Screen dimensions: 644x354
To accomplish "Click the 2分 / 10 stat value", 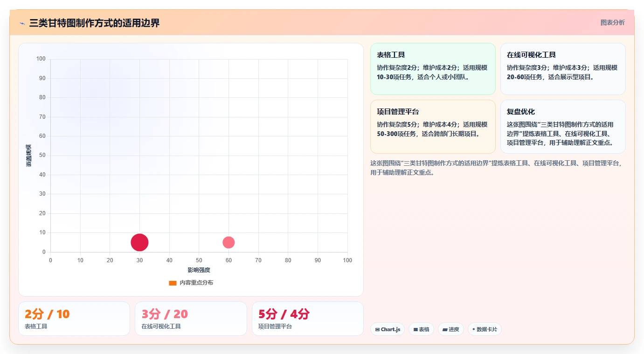I will click(x=47, y=314).
